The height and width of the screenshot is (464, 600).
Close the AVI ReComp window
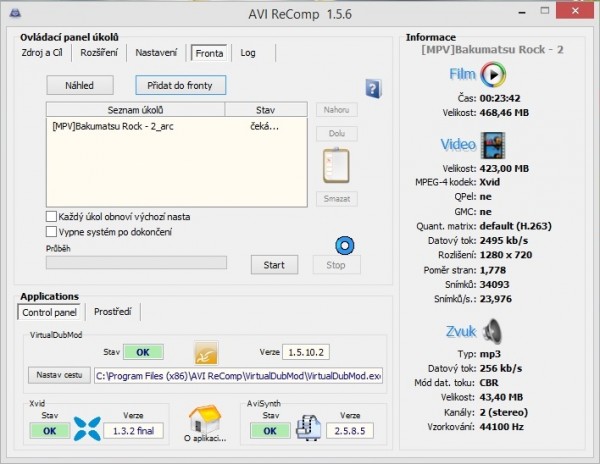click(x=575, y=10)
